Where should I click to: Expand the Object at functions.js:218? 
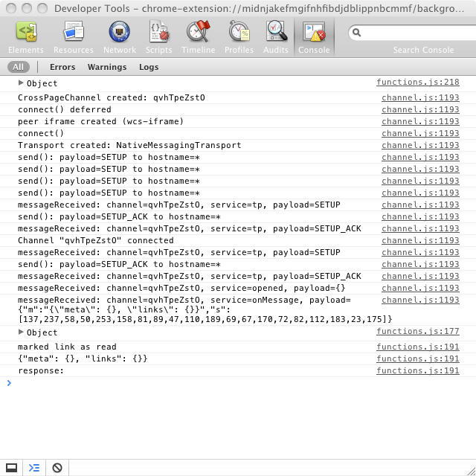tap(21, 83)
